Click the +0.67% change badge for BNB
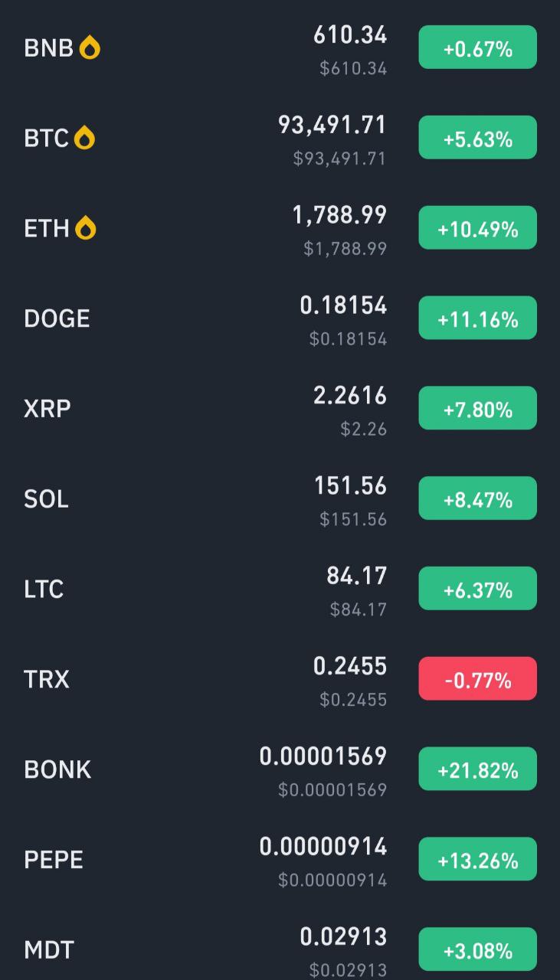Viewport: 560px width, 980px height. pyautogui.click(x=477, y=47)
